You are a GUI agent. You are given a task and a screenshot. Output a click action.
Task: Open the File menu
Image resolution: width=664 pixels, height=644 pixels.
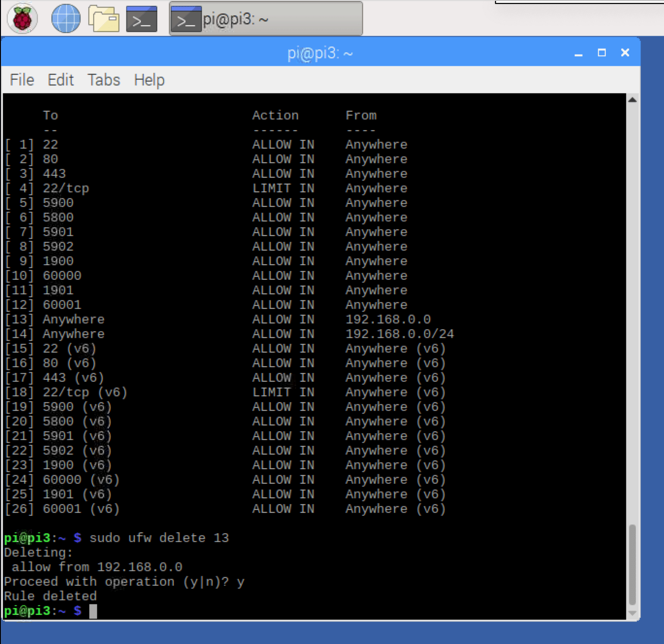click(22, 80)
